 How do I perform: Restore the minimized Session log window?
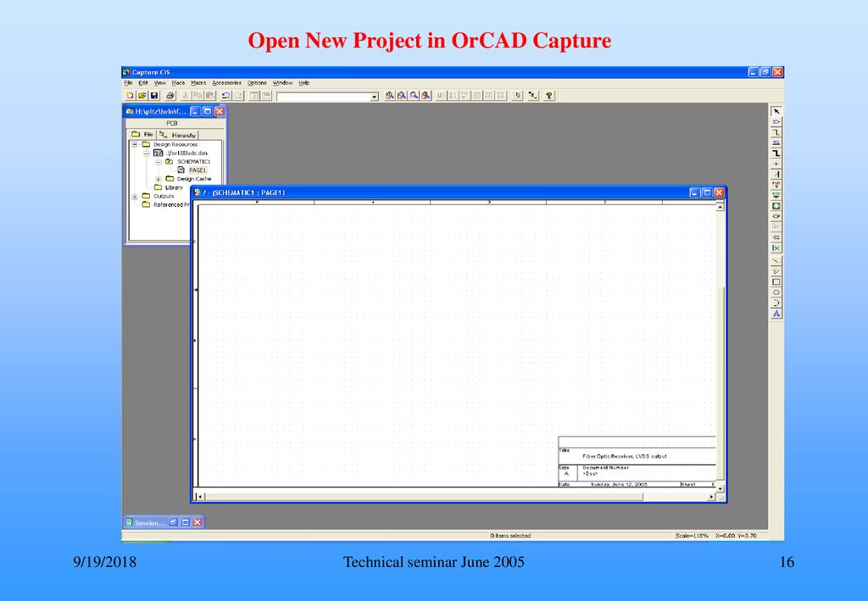click(x=174, y=522)
